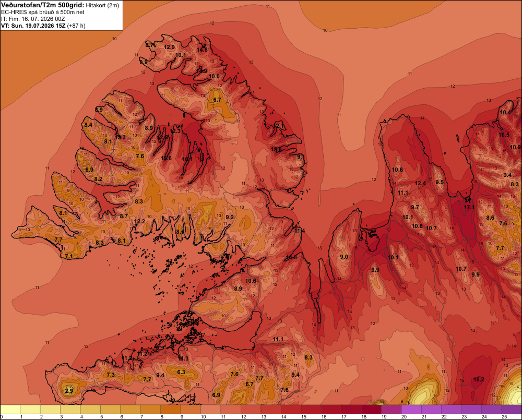Click the 8.6 temperature value
Viewport: 522px width, 420px height.
(x=490, y=218)
